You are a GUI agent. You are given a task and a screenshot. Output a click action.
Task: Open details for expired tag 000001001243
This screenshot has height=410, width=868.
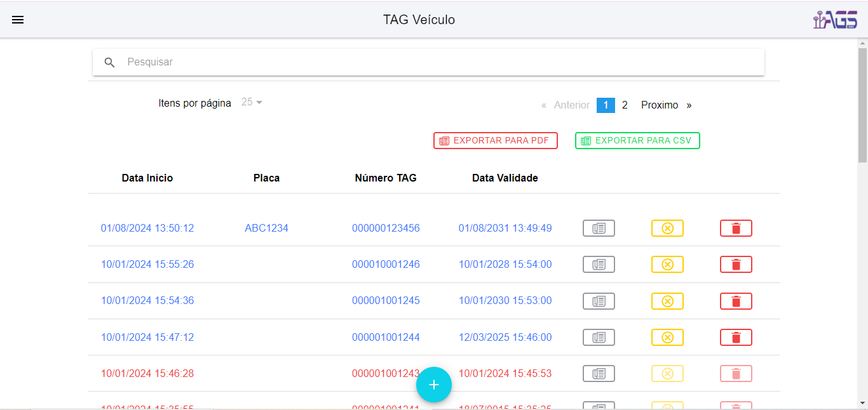598,374
